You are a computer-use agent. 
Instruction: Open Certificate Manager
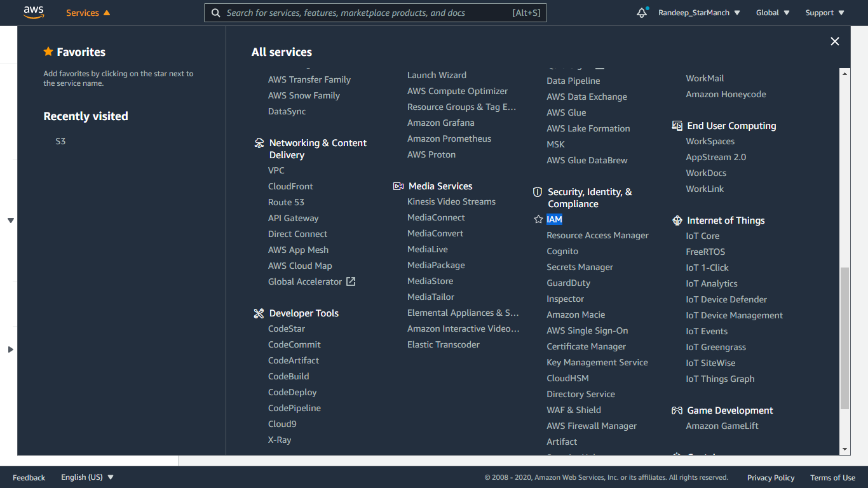587,346
